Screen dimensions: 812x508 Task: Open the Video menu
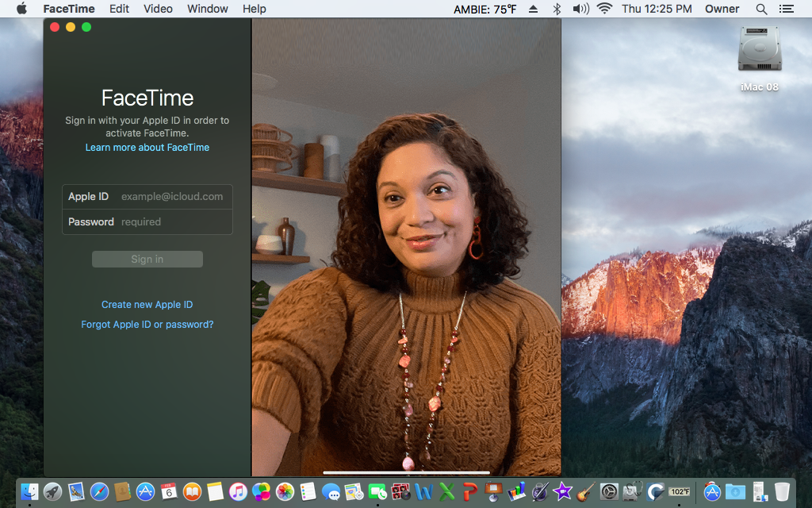point(158,9)
